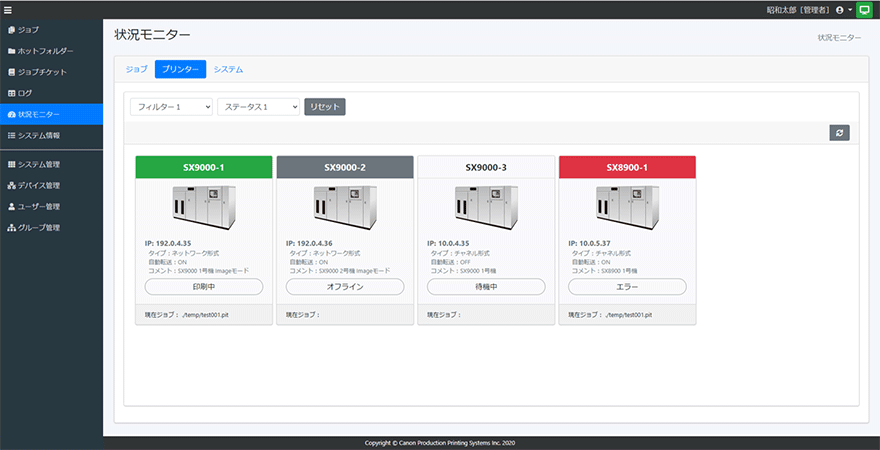Screen dimensions: 880x450
Task: Click the エラー status button on SX8900-1
Action: click(x=627, y=286)
